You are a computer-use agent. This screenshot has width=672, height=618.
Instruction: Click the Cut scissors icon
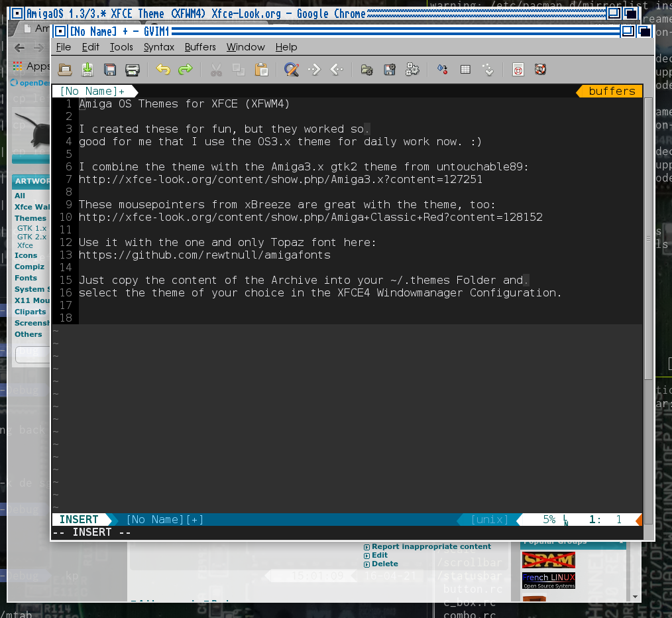click(217, 70)
